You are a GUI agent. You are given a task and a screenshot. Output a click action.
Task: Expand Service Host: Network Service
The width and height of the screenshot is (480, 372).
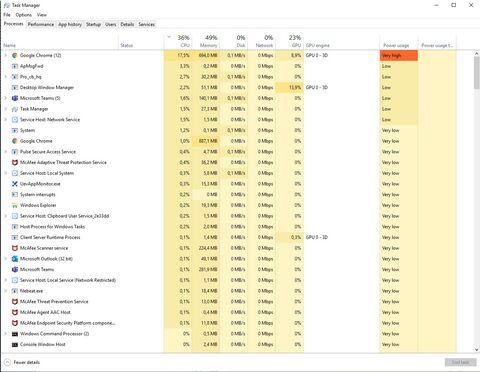tap(6, 119)
